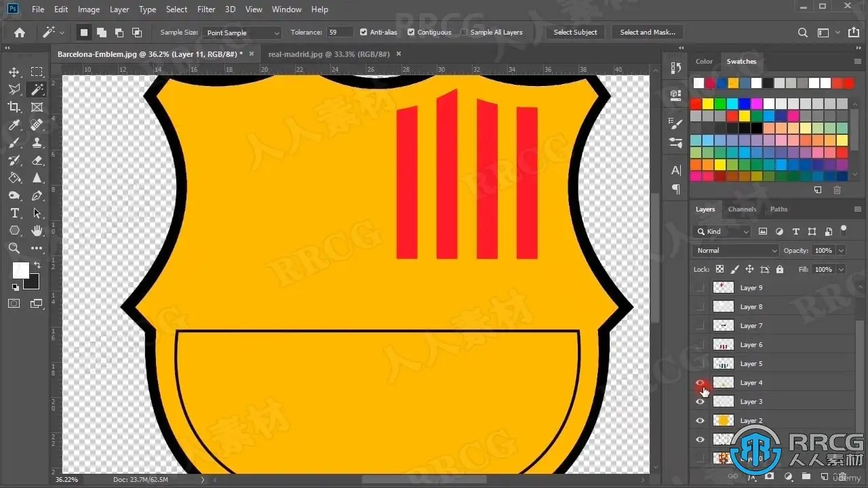Viewport: 868px width, 488px height.
Task: Toggle Quick Mask mode
Action: click(x=14, y=304)
